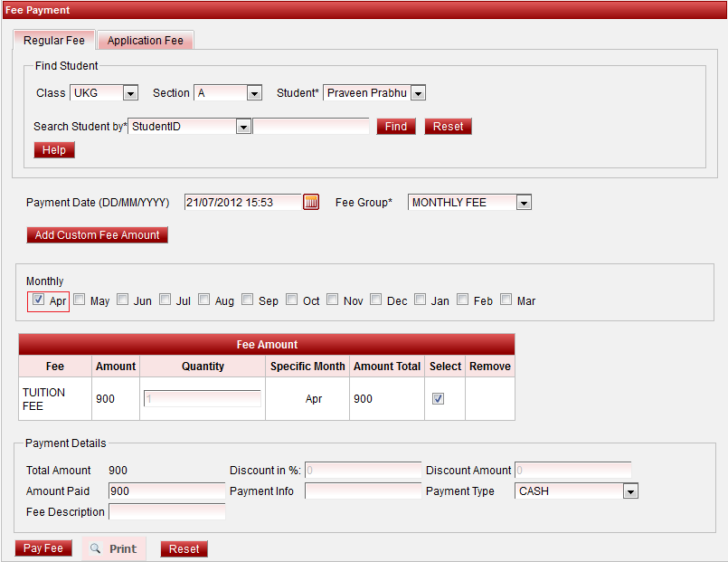Uncheck the Apr month checkbox
This screenshot has width=728, height=562.
[39, 300]
